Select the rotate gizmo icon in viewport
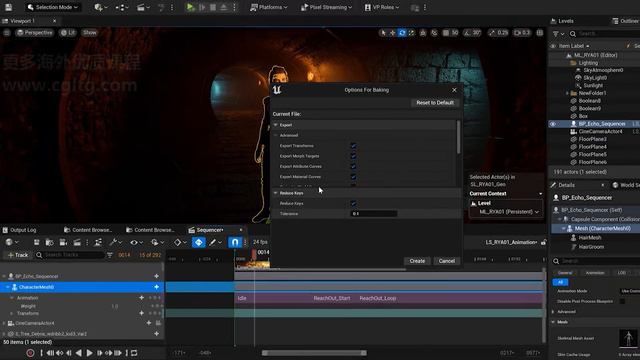 pyautogui.click(x=402, y=33)
